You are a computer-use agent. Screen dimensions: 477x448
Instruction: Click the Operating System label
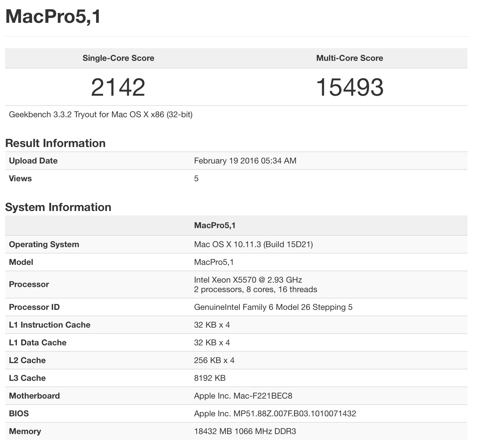44,244
